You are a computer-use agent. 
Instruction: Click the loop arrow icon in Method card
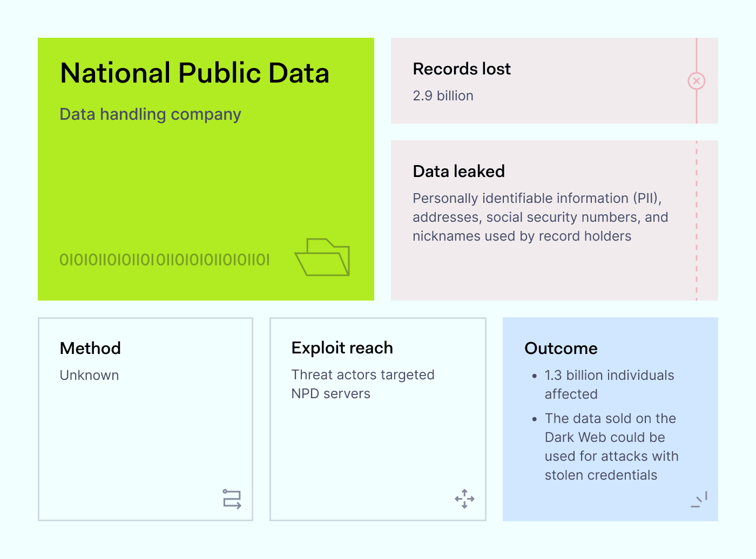tap(232, 499)
